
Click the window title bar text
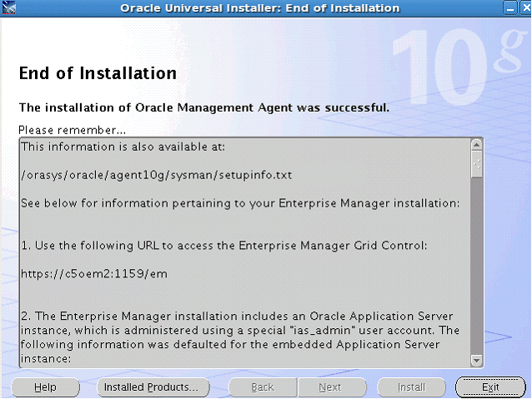click(260, 8)
